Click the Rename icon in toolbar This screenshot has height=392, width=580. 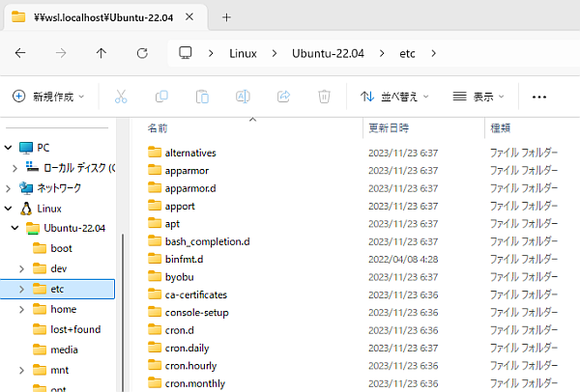[243, 97]
